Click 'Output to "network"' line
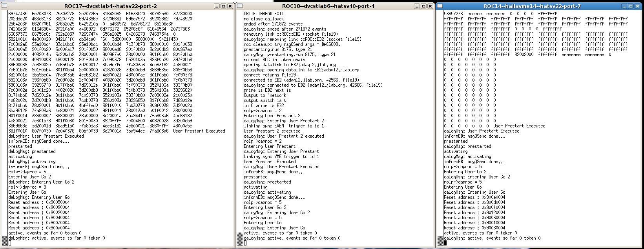The height and width of the screenshot is (249, 644). coord(266,95)
